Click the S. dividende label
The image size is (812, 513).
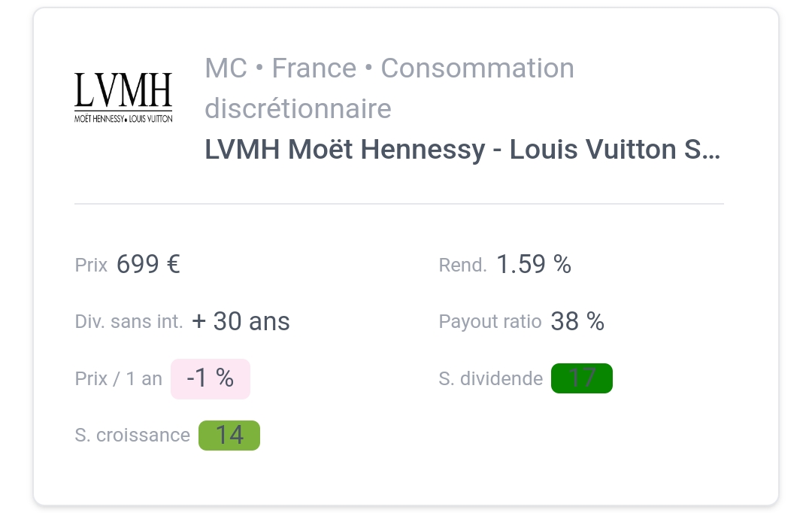click(x=491, y=379)
